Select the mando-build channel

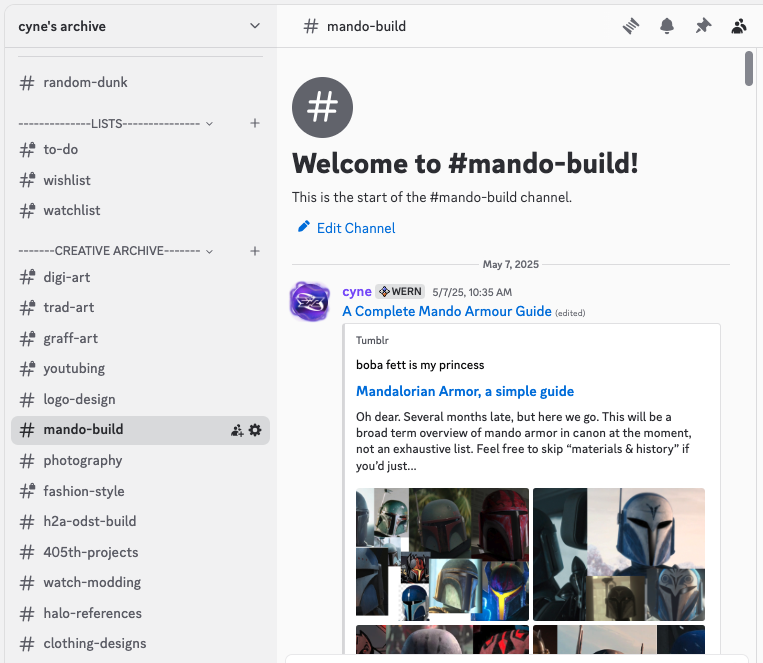[140, 430]
